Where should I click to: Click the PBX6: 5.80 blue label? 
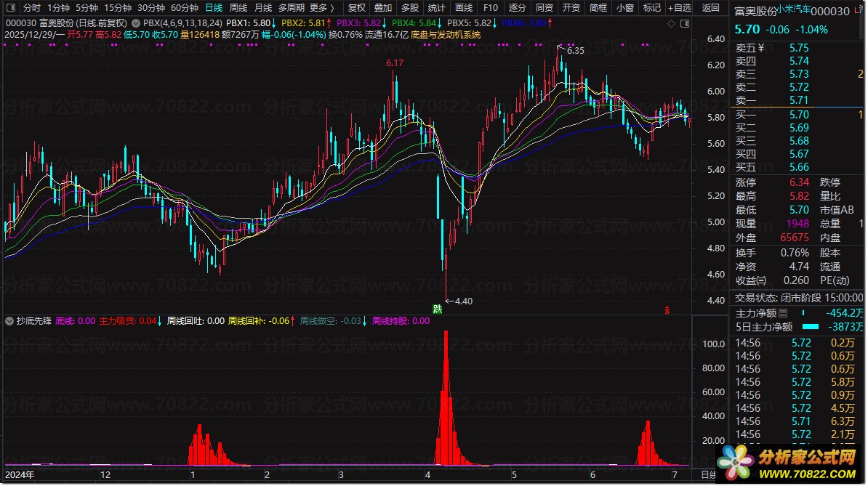point(523,23)
